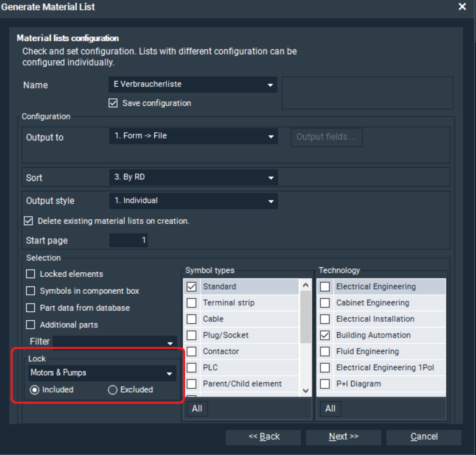The width and height of the screenshot is (476, 455).
Task: Click All button under Symbol types
Action: [197, 409]
